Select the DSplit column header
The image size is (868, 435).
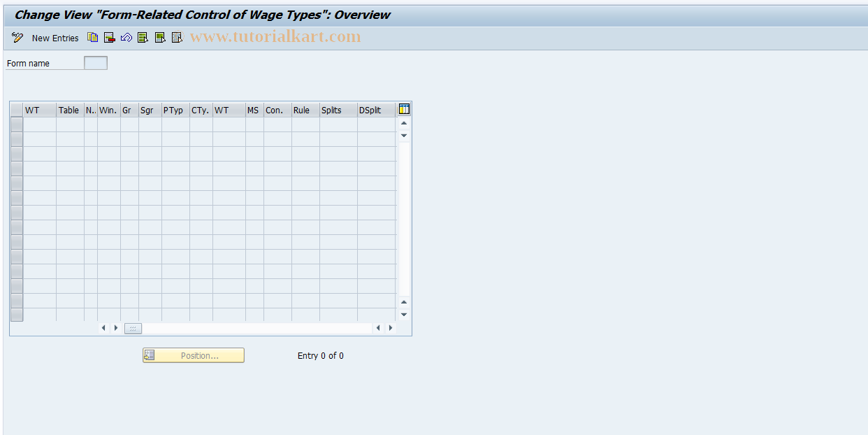(376, 110)
